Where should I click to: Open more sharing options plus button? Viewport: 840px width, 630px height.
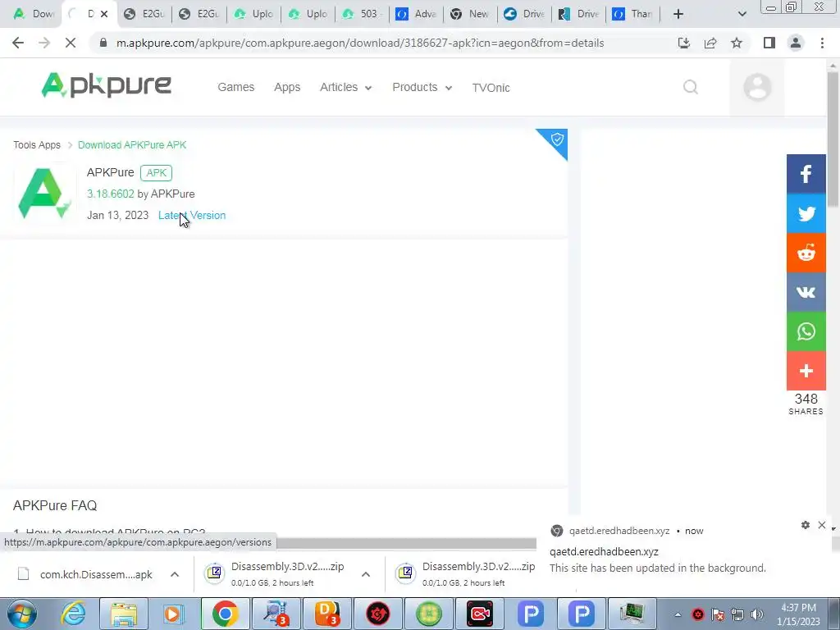(x=806, y=371)
